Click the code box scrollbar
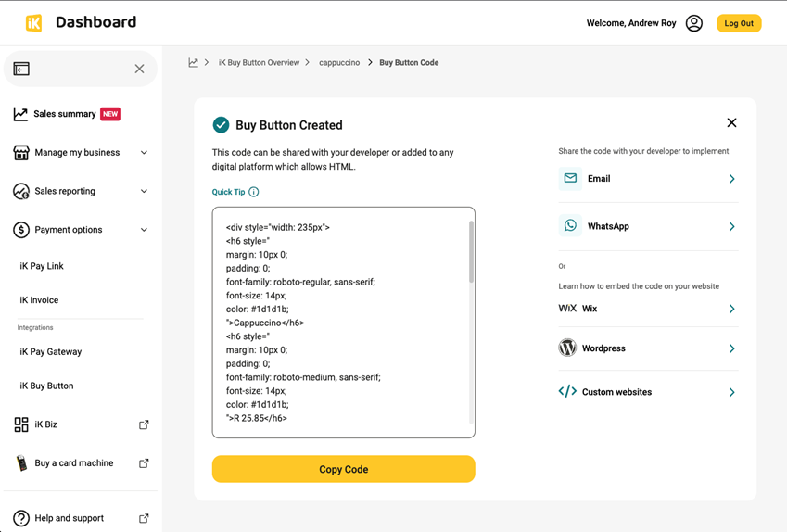The height and width of the screenshot is (532, 787). [471, 252]
